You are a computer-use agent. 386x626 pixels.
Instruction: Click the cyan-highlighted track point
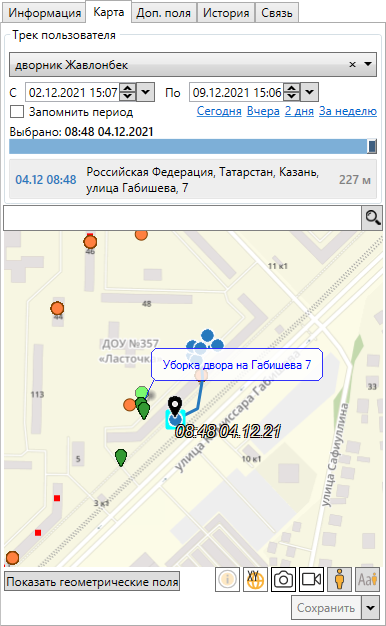[x=175, y=420]
